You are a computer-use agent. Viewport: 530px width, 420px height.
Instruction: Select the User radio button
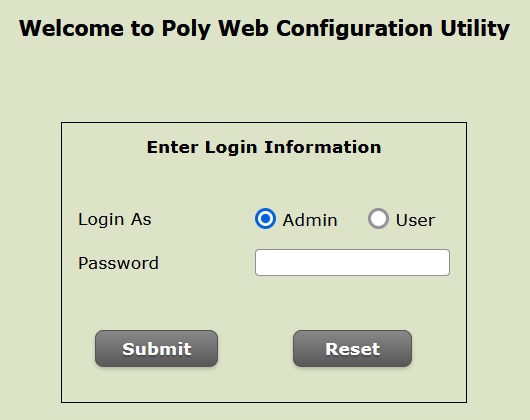(378, 219)
